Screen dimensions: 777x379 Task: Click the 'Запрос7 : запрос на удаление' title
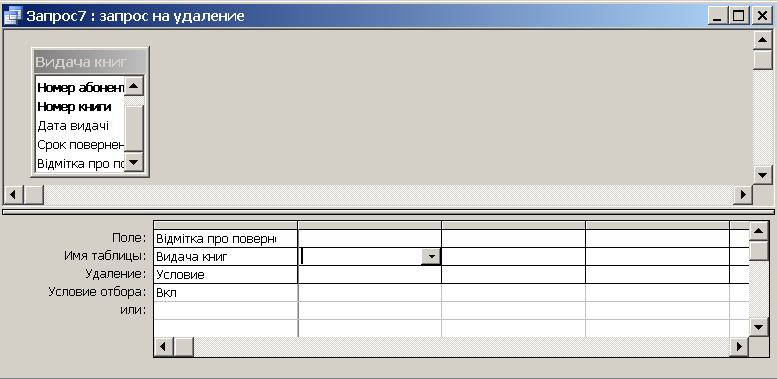[x=135, y=16]
